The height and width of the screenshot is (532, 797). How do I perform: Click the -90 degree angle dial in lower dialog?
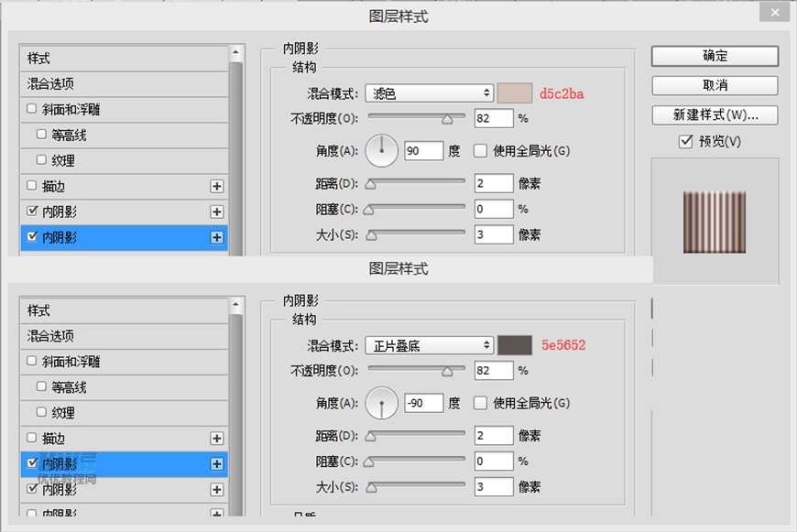(x=381, y=403)
